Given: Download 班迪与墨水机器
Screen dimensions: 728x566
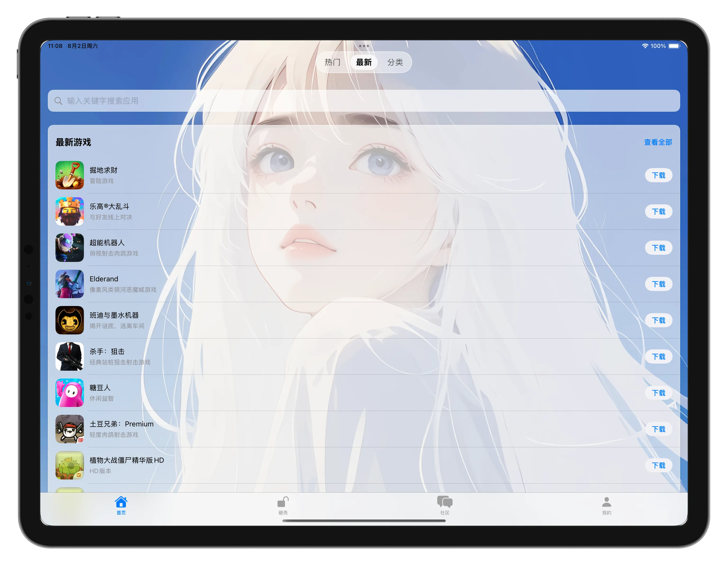Looking at the screenshot, I should coord(658,321).
